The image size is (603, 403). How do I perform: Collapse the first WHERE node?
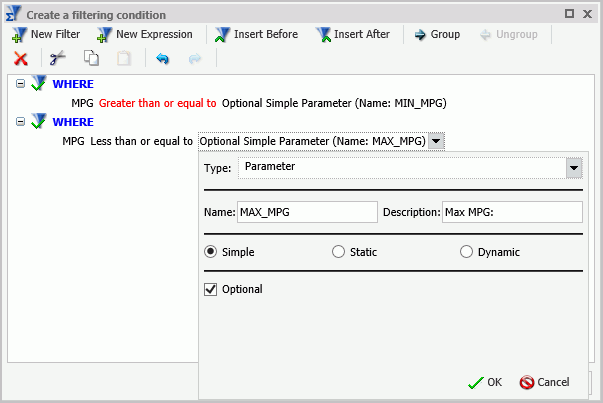coord(20,83)
